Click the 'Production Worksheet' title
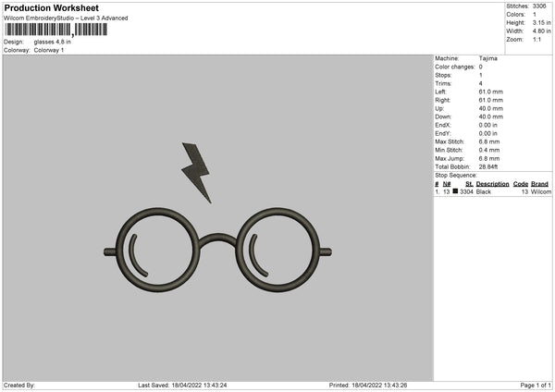Viewport: 555px width, 392px height. pos(51,7)
